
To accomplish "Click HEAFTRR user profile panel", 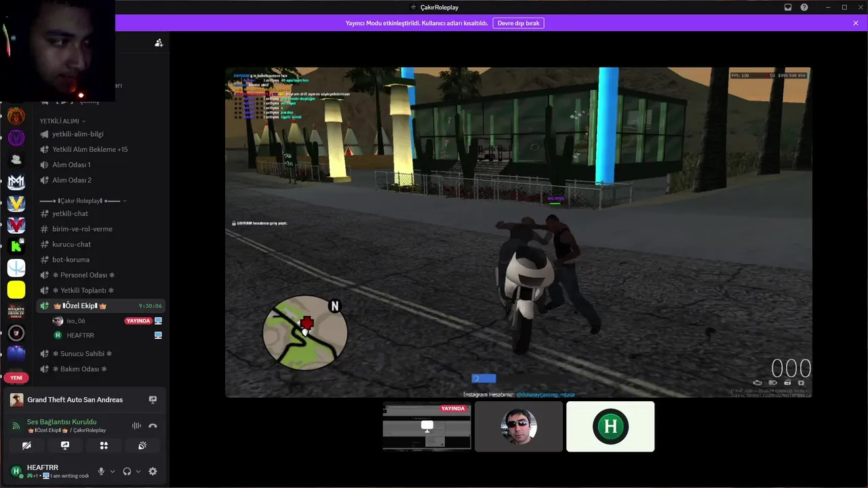I will (49, 471).
